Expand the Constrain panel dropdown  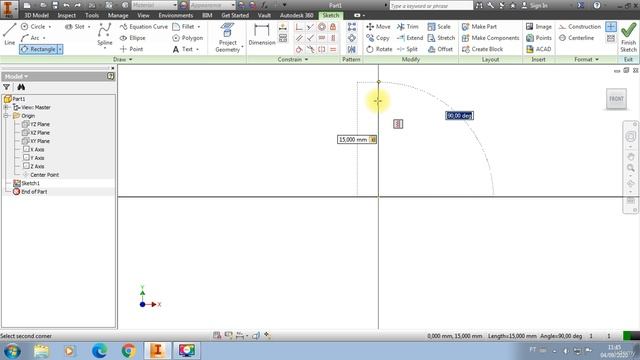pyautogui.click(x=293, y=60)
